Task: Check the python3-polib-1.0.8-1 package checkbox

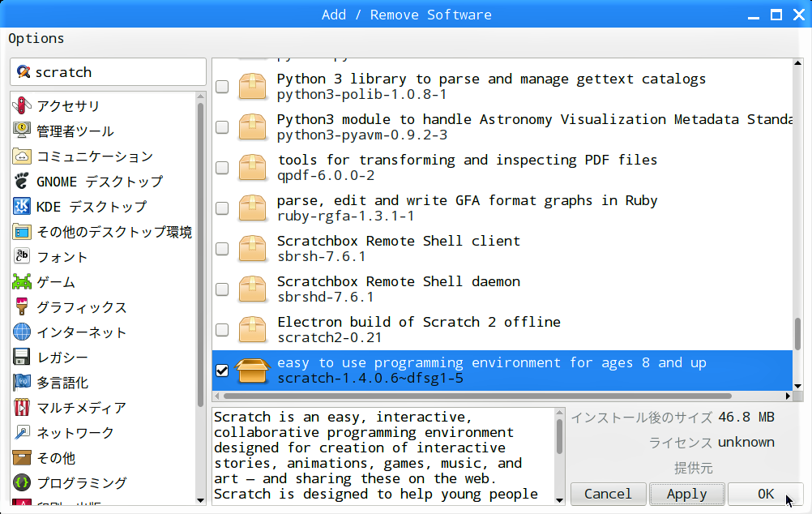Action: click(x=222, y=87)
